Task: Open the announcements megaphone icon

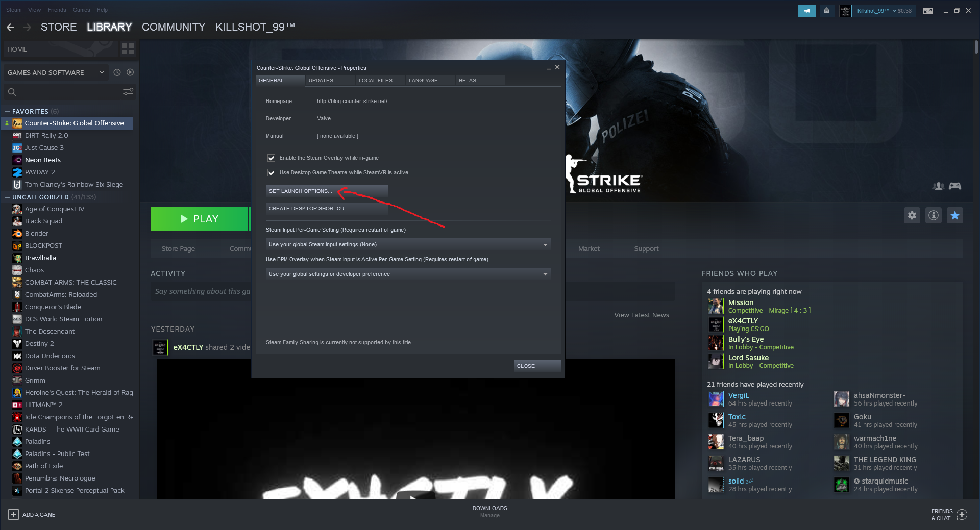Action: 807,11
